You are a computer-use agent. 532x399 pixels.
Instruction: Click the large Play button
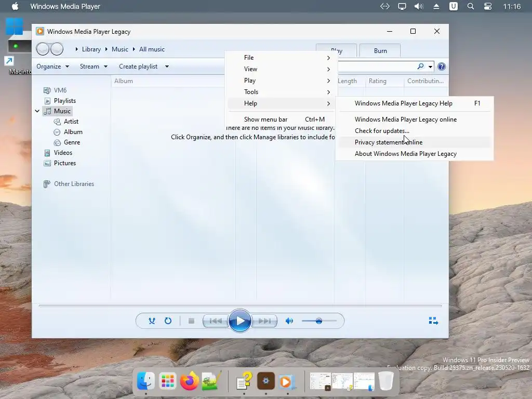[240, 321]
